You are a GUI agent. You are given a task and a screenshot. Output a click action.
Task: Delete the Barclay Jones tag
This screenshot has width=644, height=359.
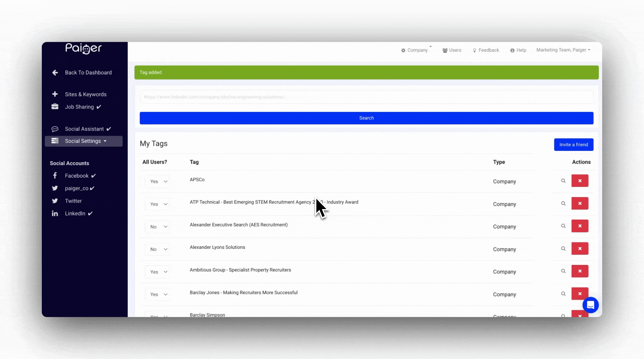[x=580, y=294]
